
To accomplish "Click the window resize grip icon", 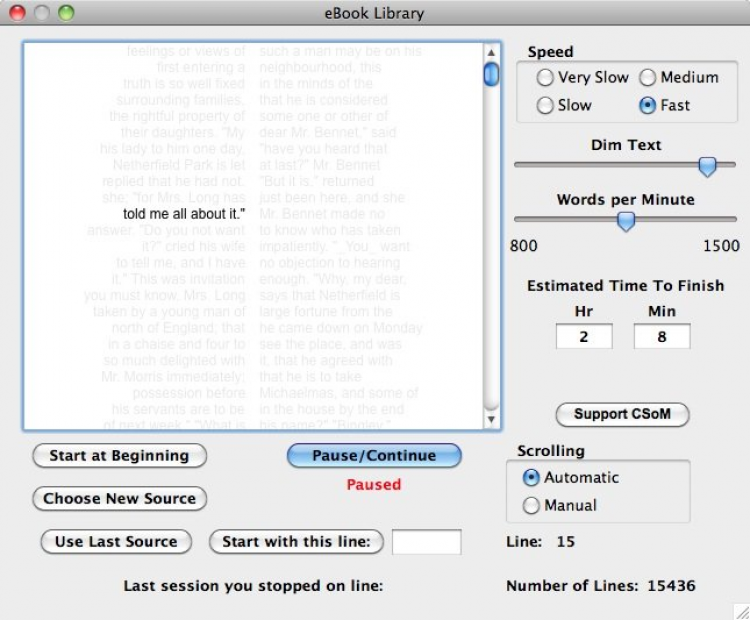I will (x=741, y=611).
